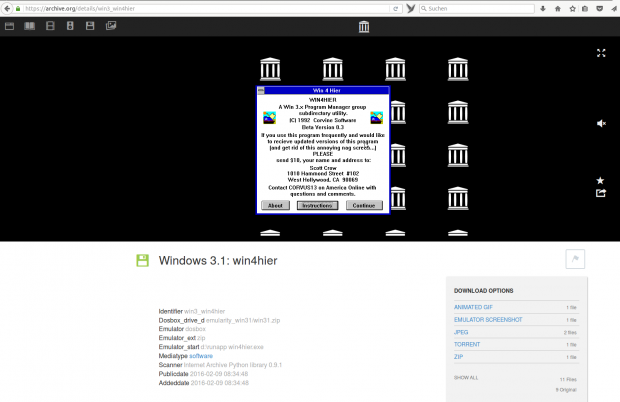The image size is (620, 402).
Task: Click the 'Windows 3.1: win4hier' title
Action: coord(218,260)
